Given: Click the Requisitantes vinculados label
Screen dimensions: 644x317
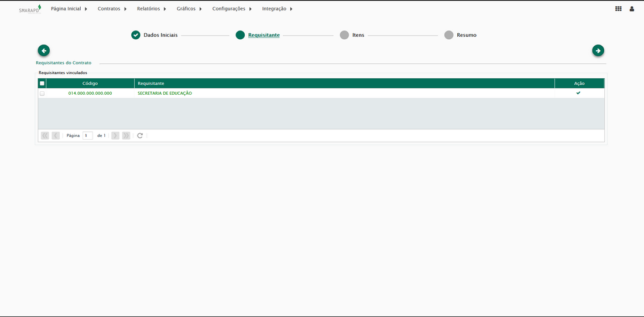Looking at the screenshot, I should pyautogui.click(x=63, y=73).
